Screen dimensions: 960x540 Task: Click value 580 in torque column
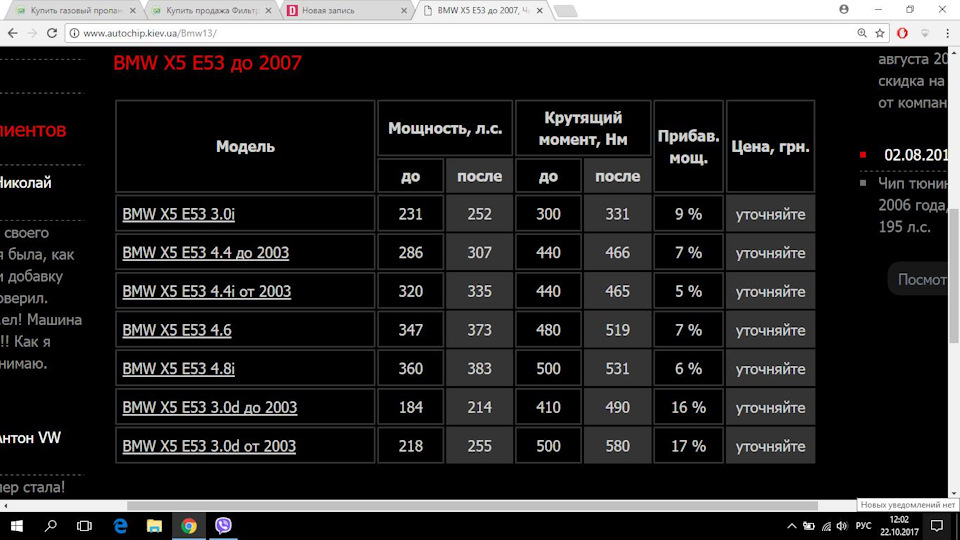[x=617, y=446]
